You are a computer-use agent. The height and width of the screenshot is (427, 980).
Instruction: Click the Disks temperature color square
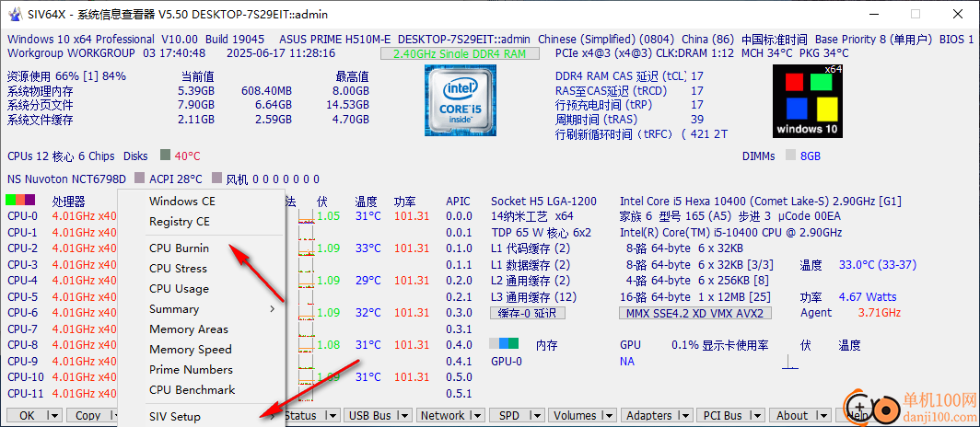click(x=165, y=155)
